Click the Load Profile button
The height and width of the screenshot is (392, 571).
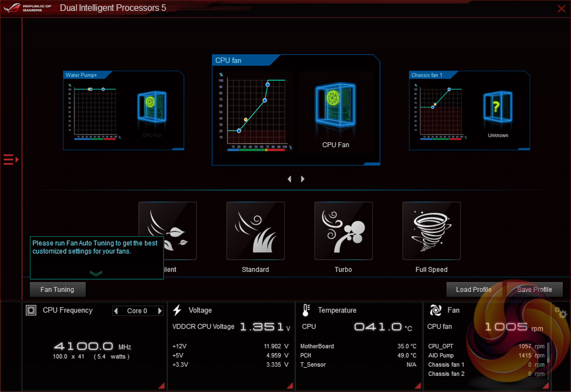474,289
